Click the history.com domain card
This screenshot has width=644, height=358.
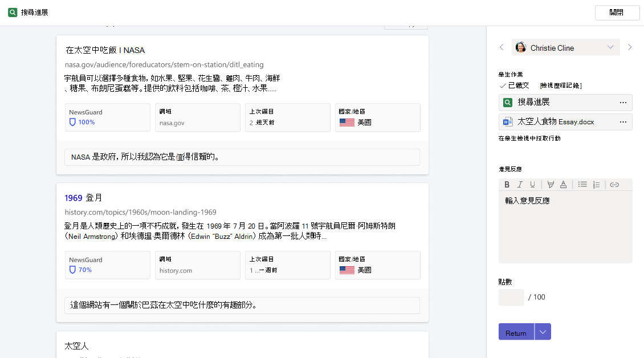click(198, 265)
